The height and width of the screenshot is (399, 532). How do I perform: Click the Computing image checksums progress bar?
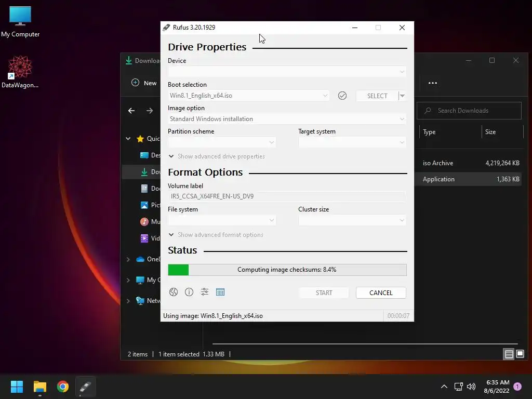(x=287, y=270)
